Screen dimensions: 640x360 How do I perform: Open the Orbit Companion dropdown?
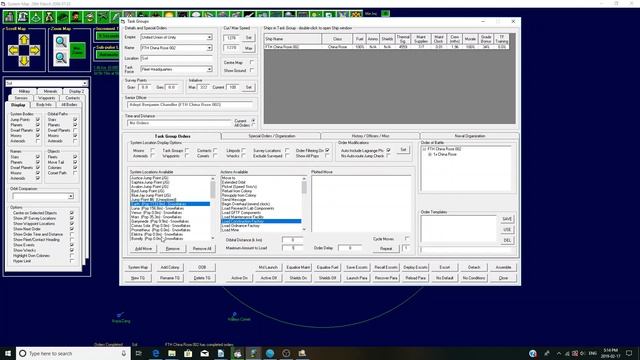(x=71, y=196)
